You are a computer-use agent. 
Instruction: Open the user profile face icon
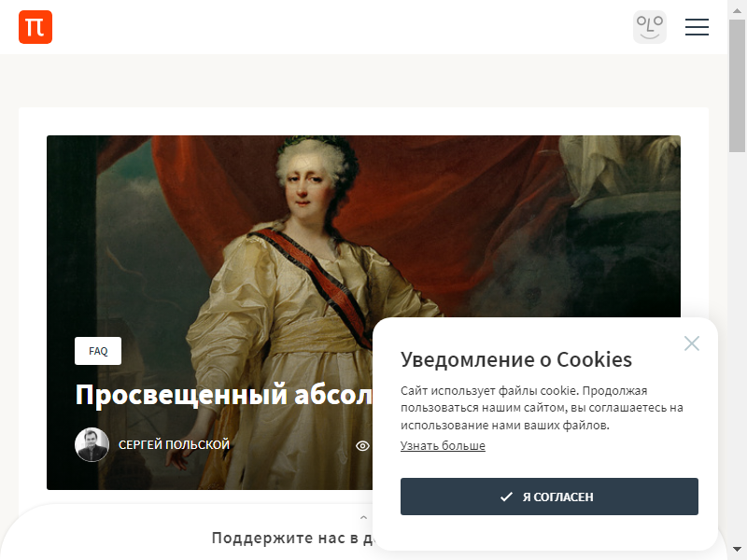tap(649, 27)
